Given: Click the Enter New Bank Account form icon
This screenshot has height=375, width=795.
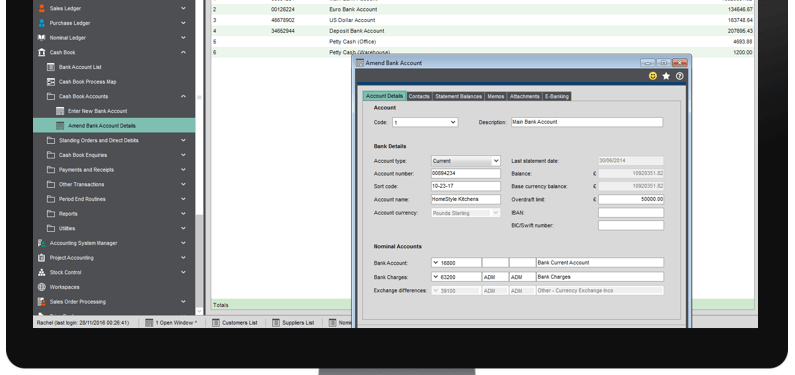Looking at the screenshot, I should [x=60, y=111].
